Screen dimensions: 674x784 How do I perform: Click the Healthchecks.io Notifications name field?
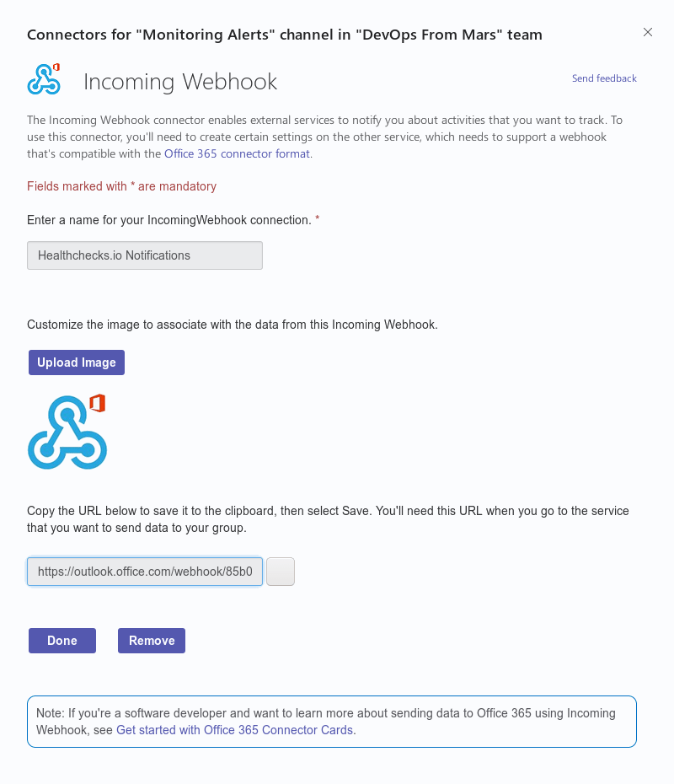coord(145,255)
